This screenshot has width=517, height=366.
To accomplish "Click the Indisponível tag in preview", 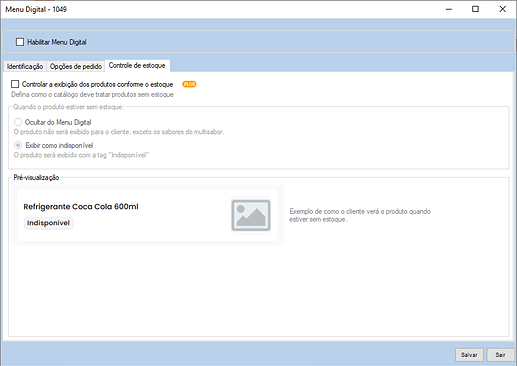I will [x=48, y=223].
